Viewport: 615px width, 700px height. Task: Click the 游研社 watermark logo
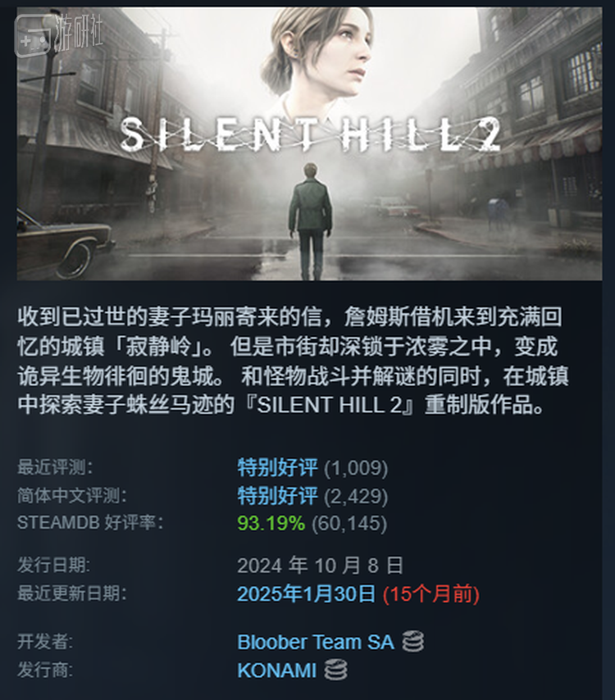[x=58, y=34]
